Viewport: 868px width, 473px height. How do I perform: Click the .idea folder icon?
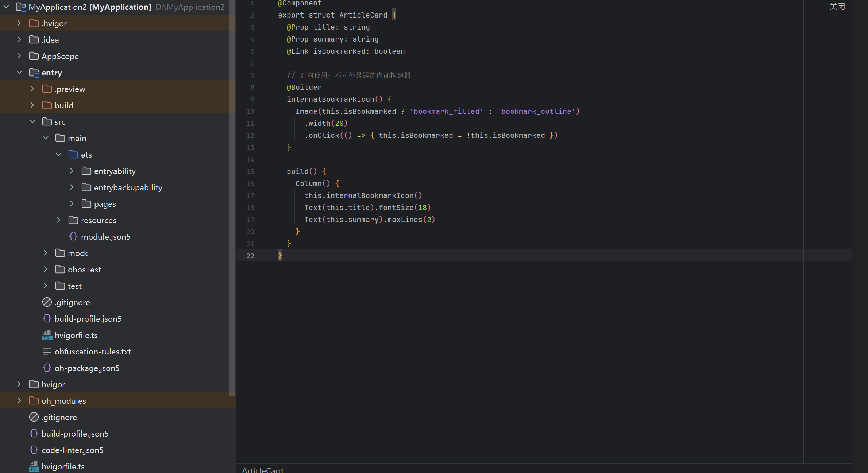(34, 40)
